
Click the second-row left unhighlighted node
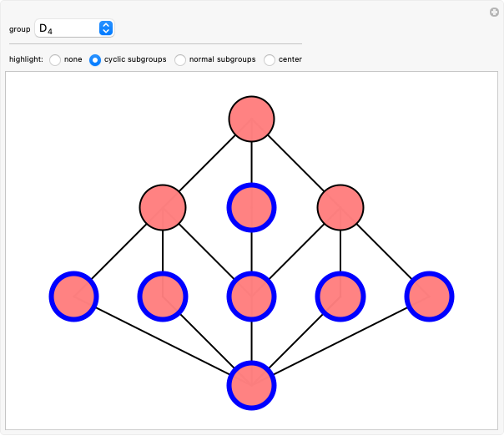(x=163, y=207)
